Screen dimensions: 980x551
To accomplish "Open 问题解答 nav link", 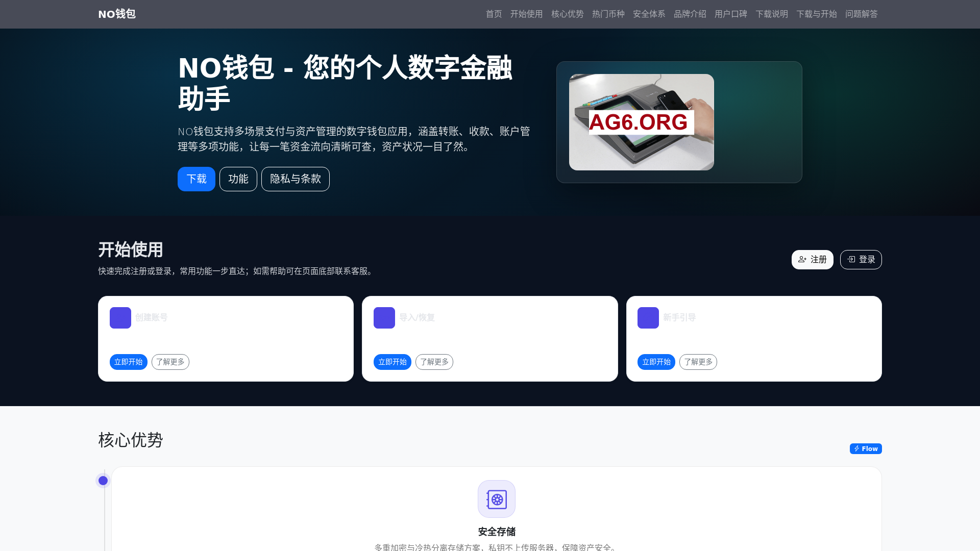I will [861, 14].
